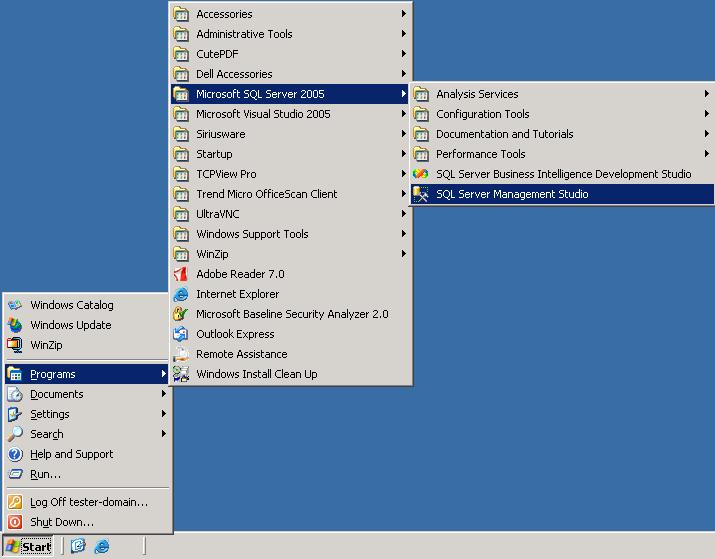Click the SQL Server Management Studio icon
The width and height of the screenshot is (715, 559).
[421, 194]
